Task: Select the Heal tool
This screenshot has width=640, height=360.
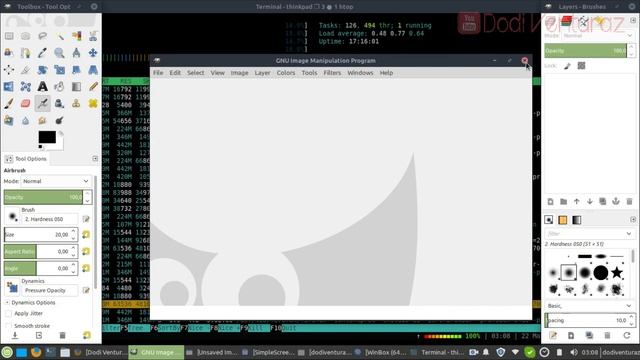Action: pos(93,103)
